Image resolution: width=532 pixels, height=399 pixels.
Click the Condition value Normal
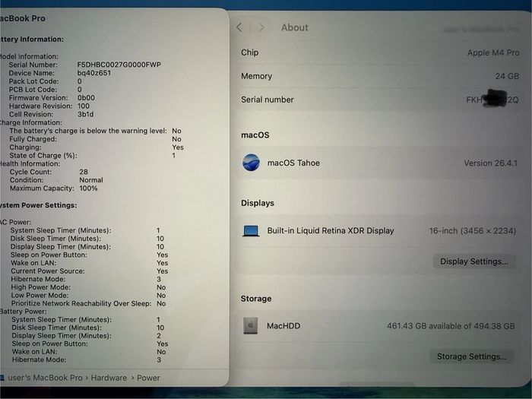[91, 180]
